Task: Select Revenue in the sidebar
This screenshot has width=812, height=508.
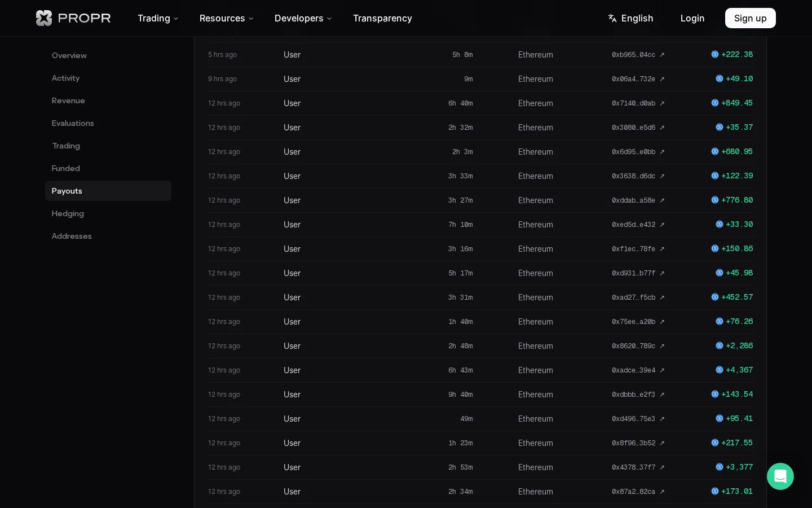Action: tap(108, 100)
